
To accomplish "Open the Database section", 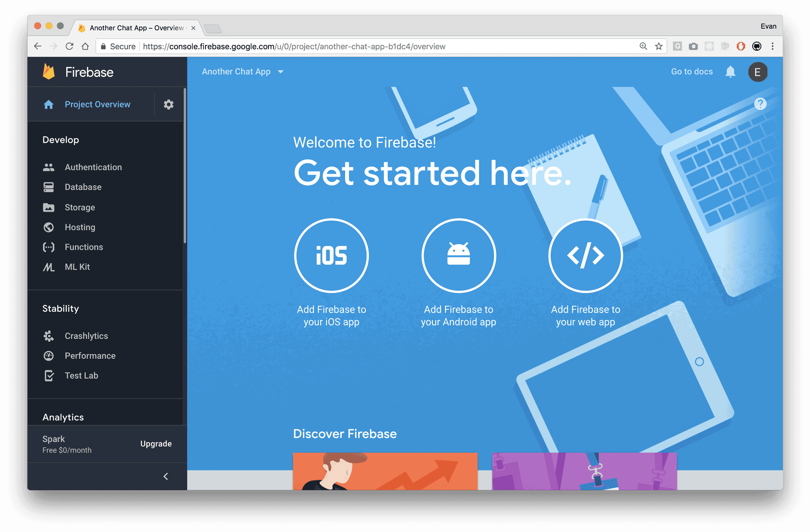I will (83, 187).
